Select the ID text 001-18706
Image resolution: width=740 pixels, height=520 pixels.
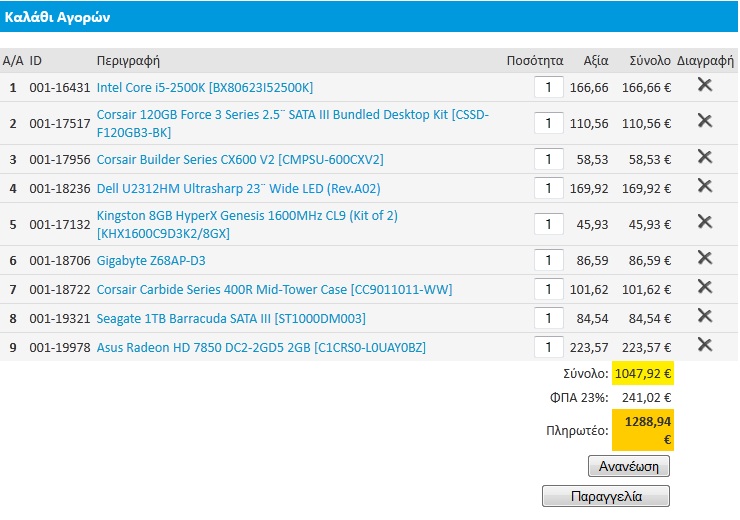(x=59, y=261)
